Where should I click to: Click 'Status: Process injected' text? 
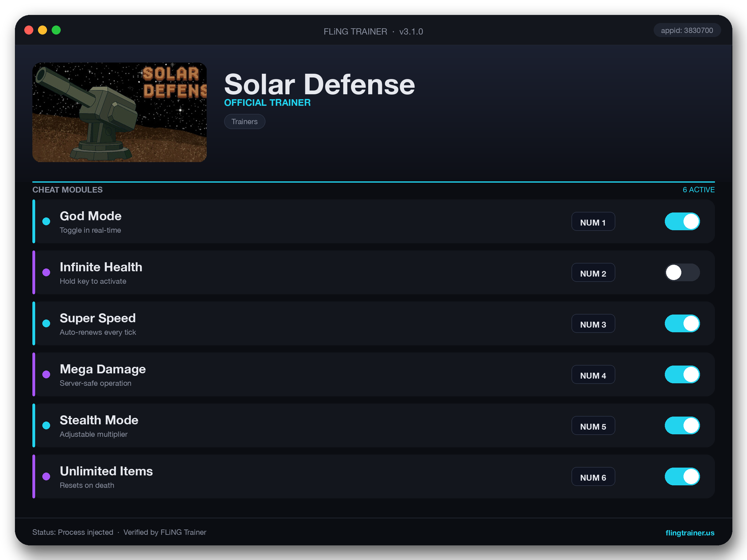coord(73,532)
